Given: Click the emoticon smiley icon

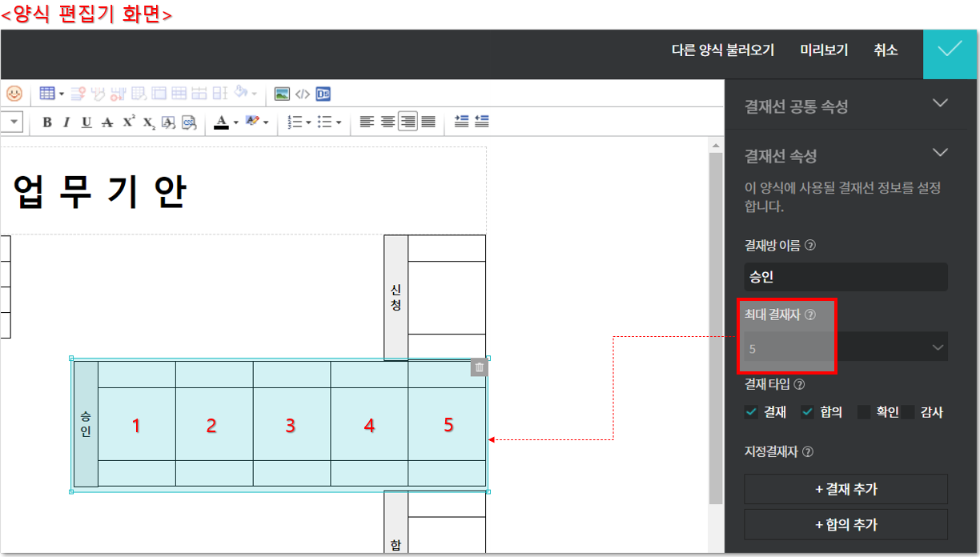Looking at the screenshot, I should pyautogui.click(x=14, y=94).
